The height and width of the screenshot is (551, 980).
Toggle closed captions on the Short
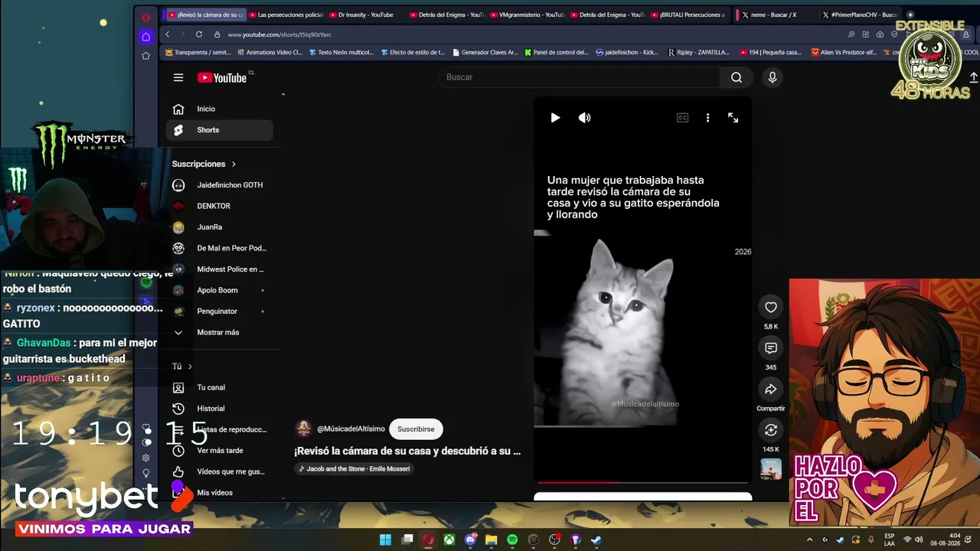682,118
